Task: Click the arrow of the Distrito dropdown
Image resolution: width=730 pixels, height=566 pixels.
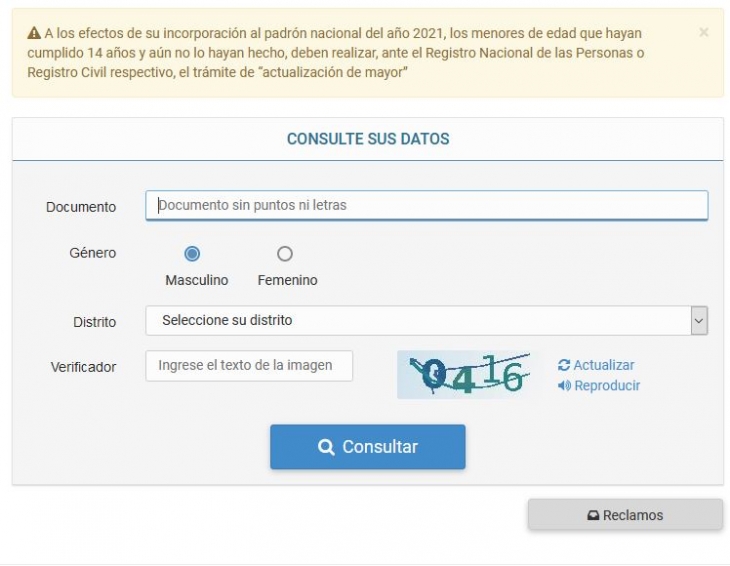Action: (x=699, y=321)
